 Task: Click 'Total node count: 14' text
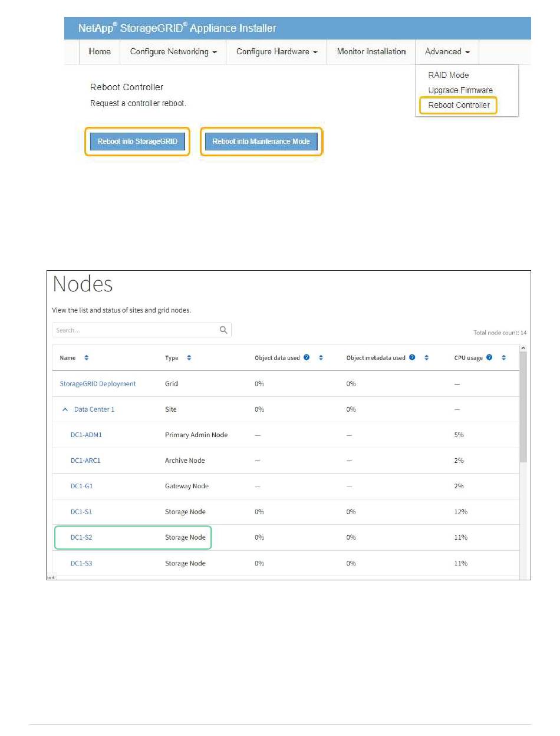click(500, 333)
